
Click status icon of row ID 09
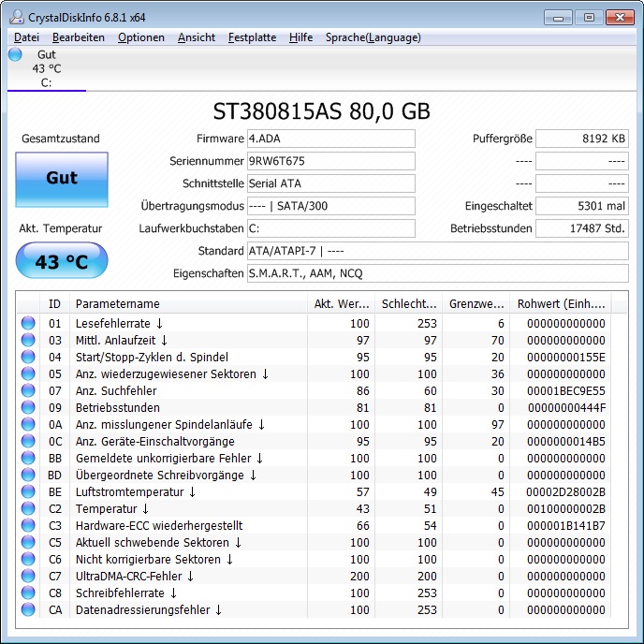(x=28, y=407)
